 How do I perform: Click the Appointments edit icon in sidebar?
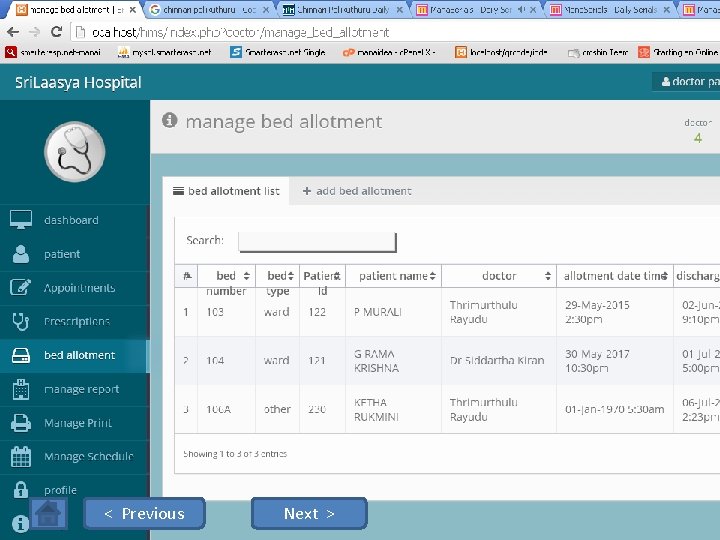pyautogui.click(x=21, y=287)
